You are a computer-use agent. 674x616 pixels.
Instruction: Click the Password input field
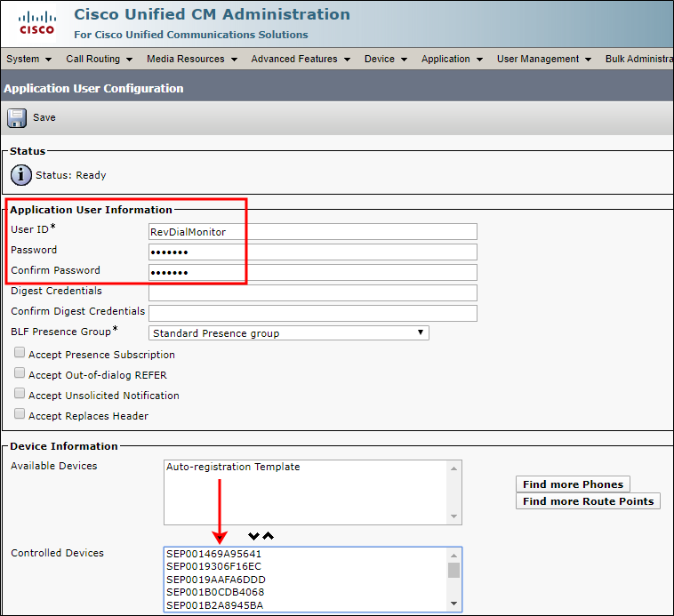[312, 252]
